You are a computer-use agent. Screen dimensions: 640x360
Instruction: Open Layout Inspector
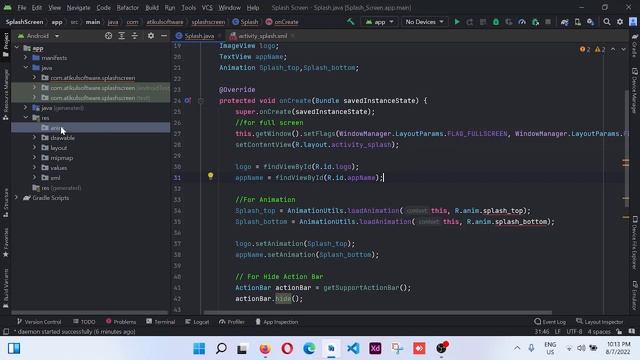pos(600,322)
